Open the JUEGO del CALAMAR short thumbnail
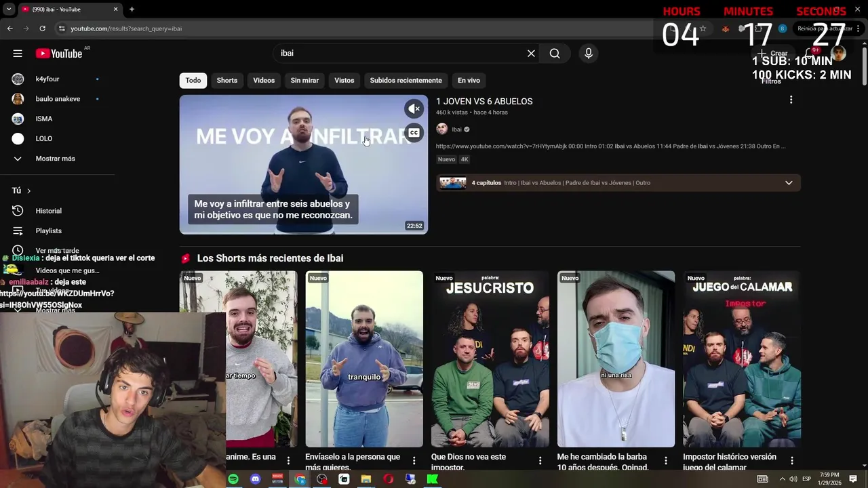This screenshot has height=488, width=868. click(742, 359)
